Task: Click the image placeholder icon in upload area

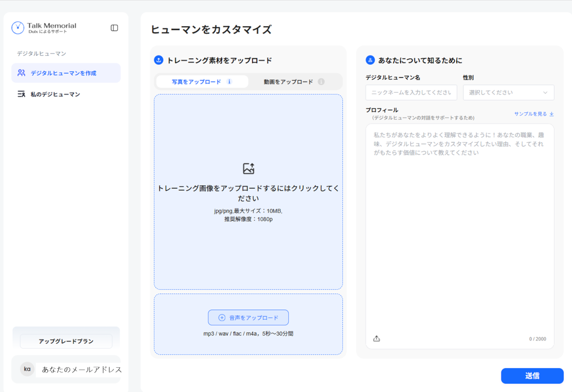Action: coord(248,168)
